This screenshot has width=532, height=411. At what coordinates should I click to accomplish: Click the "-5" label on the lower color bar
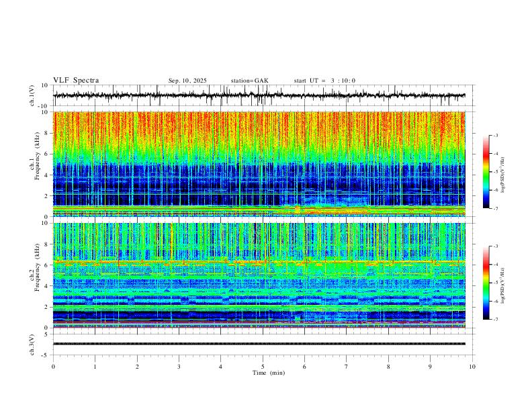coord(496,283)
